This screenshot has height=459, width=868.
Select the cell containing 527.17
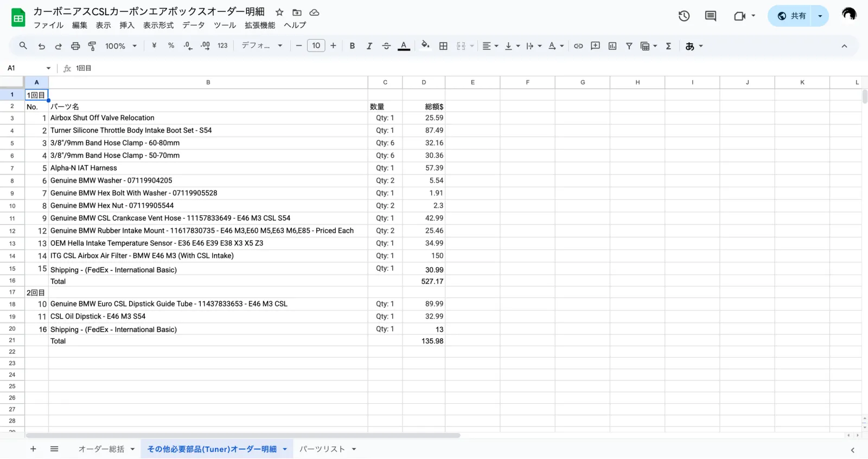[x=424, y=281]
